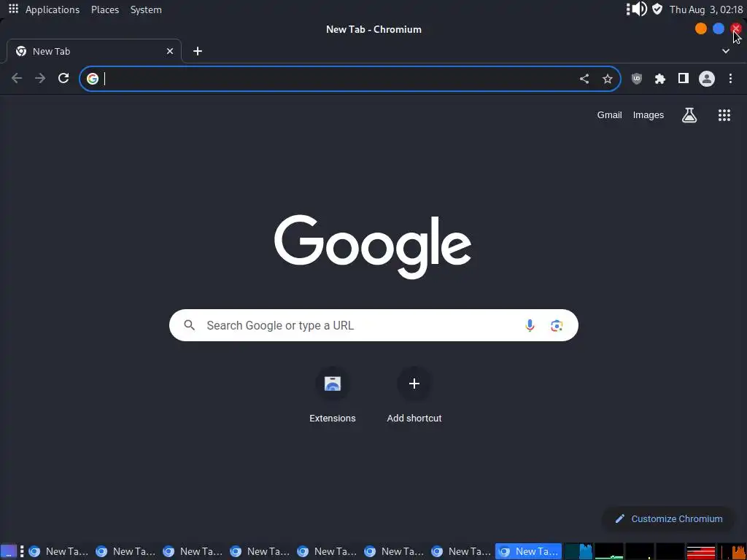Open the Applications menu
Viewport: 747px width, 560px height.
(x=53, y=9)
